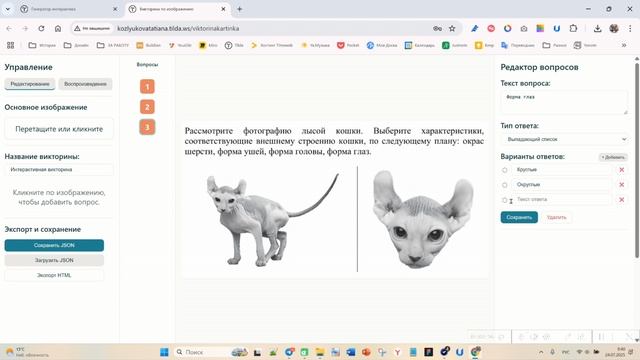The width and height of the screenshot is (640, 360).
Task: Select question marker 1
Action: [x=147, y=87]
